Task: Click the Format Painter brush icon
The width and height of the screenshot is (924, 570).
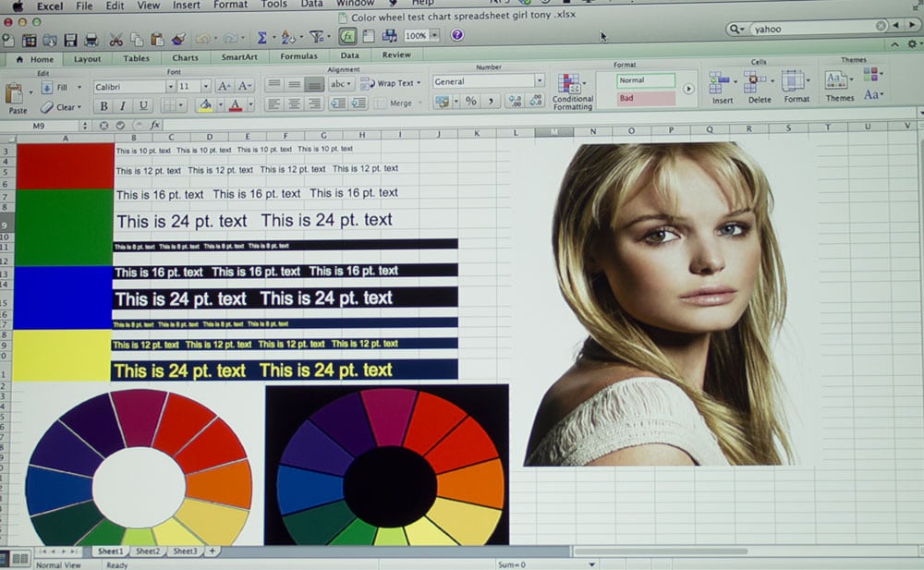Action: 178,39
